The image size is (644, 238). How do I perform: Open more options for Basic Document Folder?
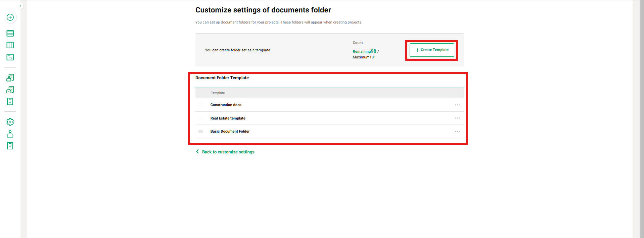point(457,132)
